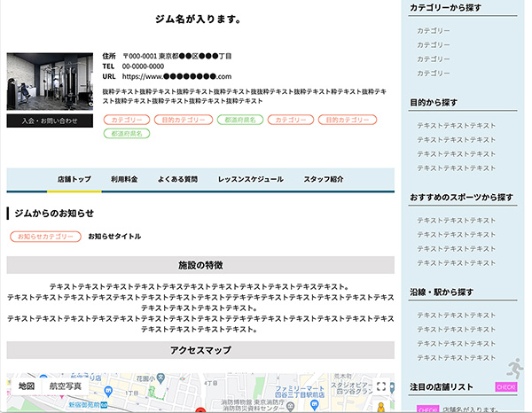Click the アクセスマップ section header
This screenshot has height=413, width=532.
tap(200, 350)
